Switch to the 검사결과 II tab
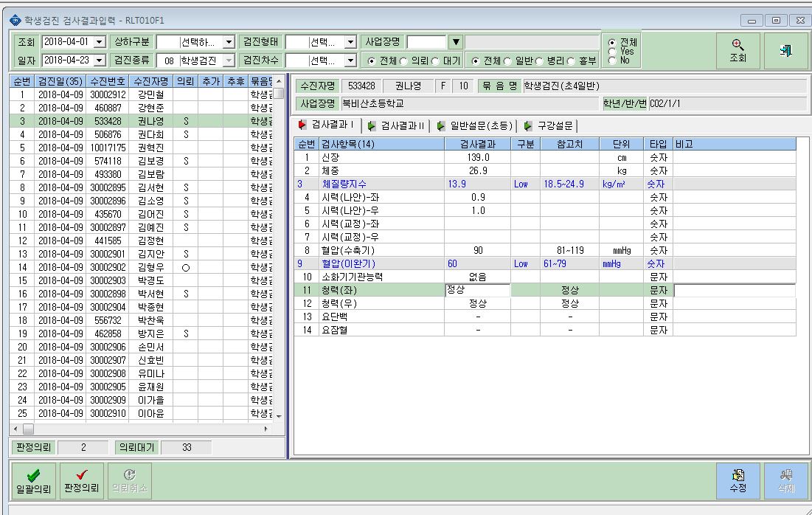Screen dimensions: 812x515 tap(397, 126)
